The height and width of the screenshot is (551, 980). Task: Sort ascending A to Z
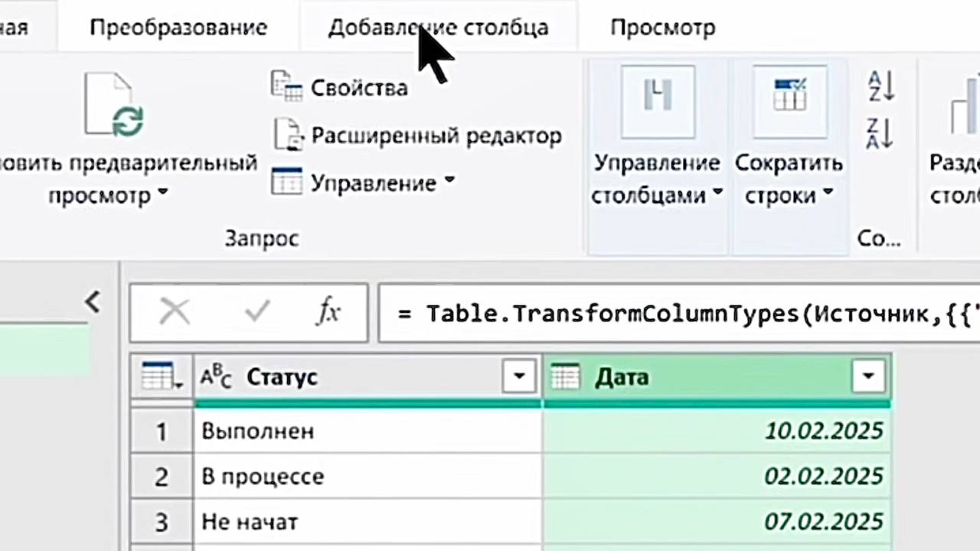point(881,86)
